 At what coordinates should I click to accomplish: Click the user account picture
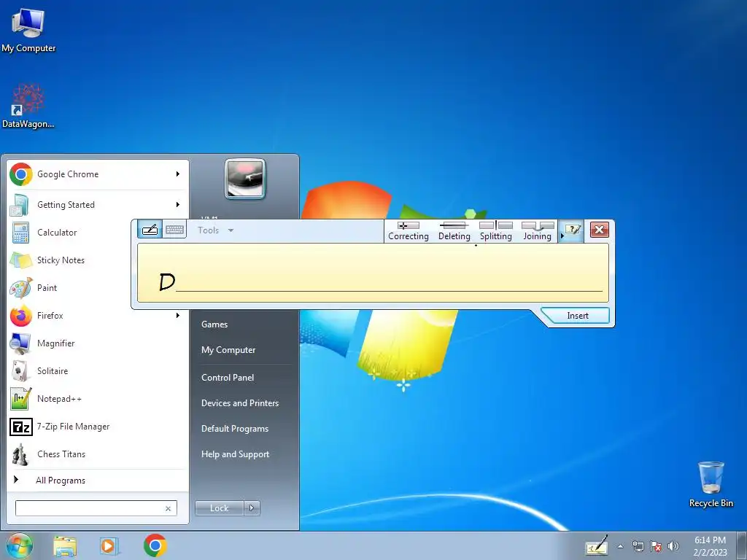point(245,179)
